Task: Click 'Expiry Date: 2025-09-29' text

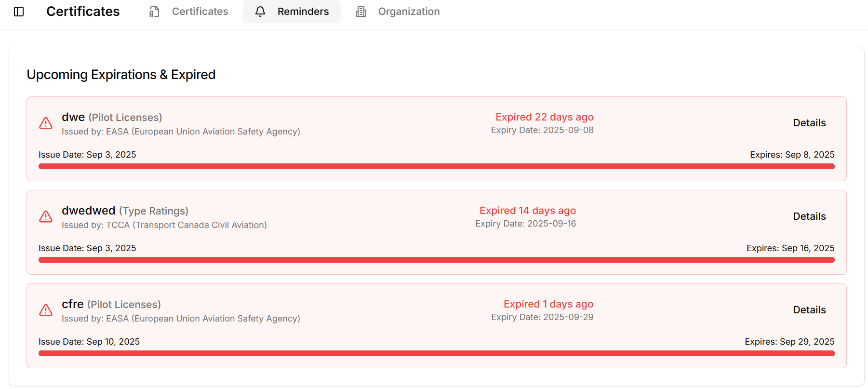Action: click(542, 317)
